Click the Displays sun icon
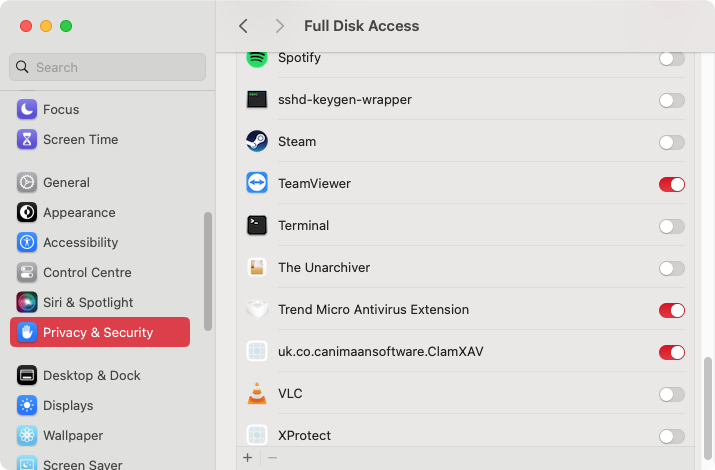 point(27,405)
